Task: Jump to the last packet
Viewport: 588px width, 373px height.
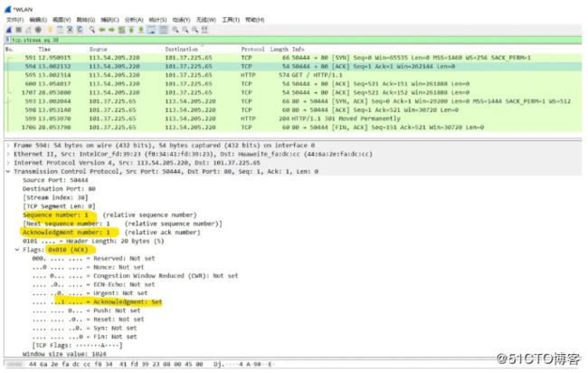Action: click(140, 30)
